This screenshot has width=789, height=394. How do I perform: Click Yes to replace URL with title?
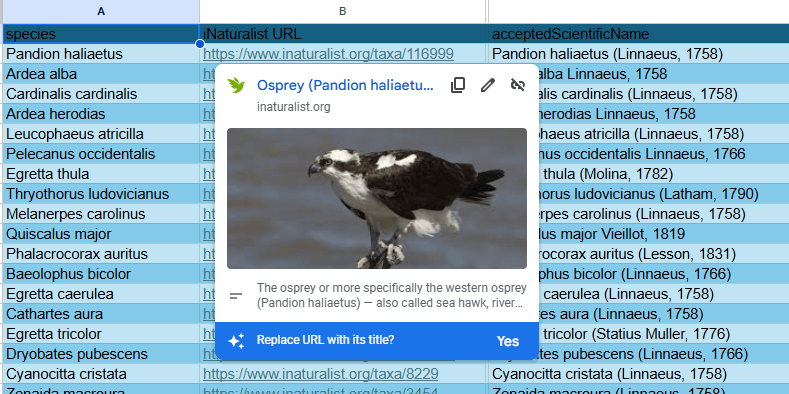click(x=508, y=341)
